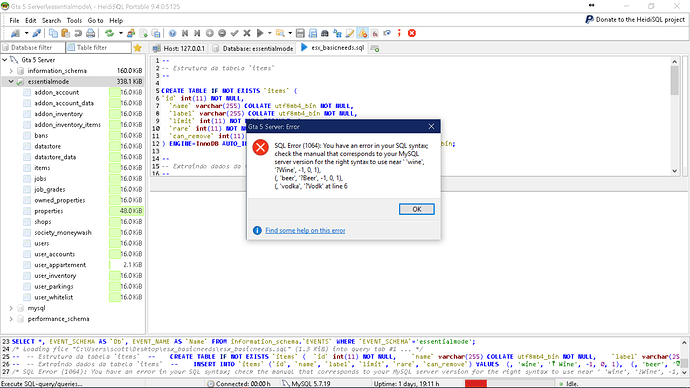This screenshot has width=690, height=388.
Task: Click the delete row minus icon
Action: pyautogui.click(x=222, y=33)
